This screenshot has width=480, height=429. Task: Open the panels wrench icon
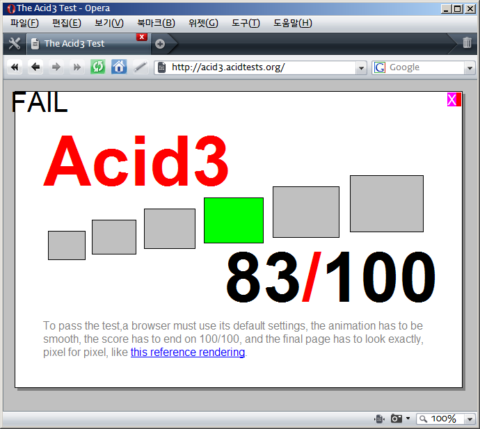click(14, 43)
